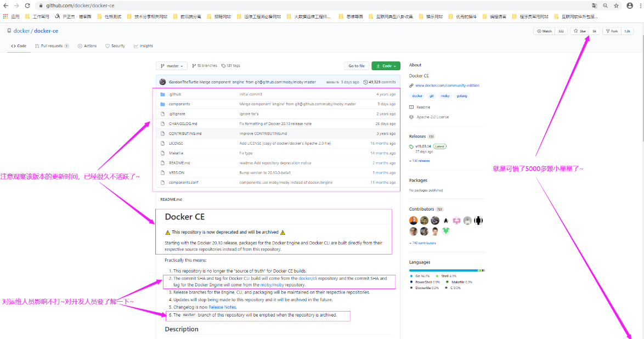Open the docker/cli repository link in README

click(x=308, y=278)
